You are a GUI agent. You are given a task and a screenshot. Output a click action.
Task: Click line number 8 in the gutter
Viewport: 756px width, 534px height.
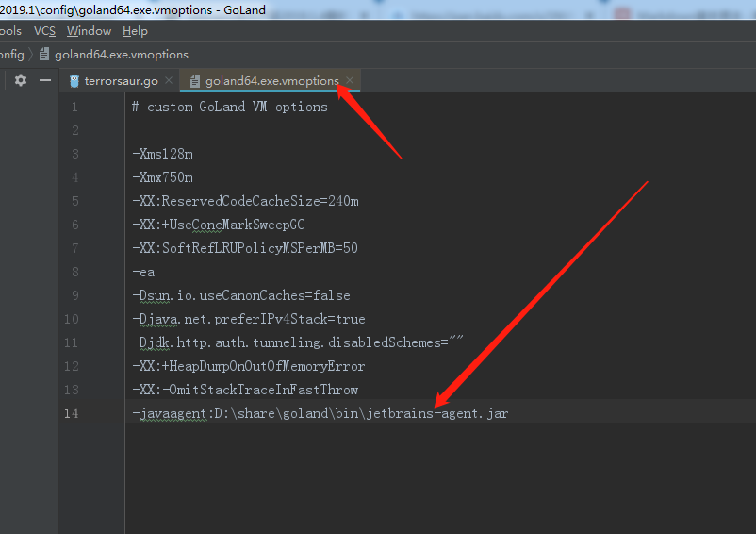pyautogui.click(x=74, y=272)
